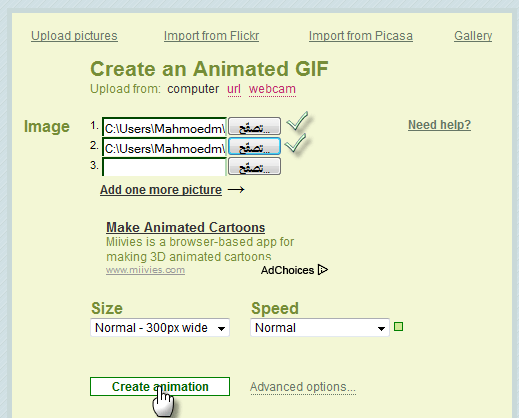Click Create animation button
The width and height of the screenshot is (519, 418).
[x=160, y=387]
